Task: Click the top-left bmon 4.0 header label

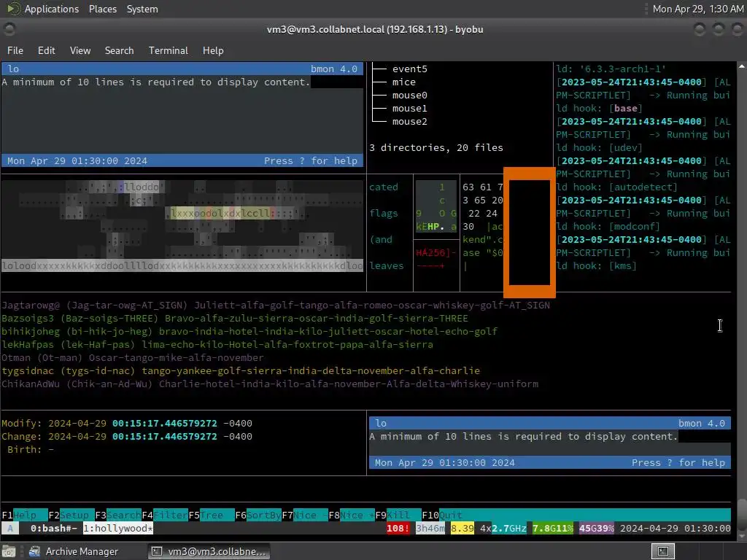Action: pyautogui.click(x=334, y=69)
